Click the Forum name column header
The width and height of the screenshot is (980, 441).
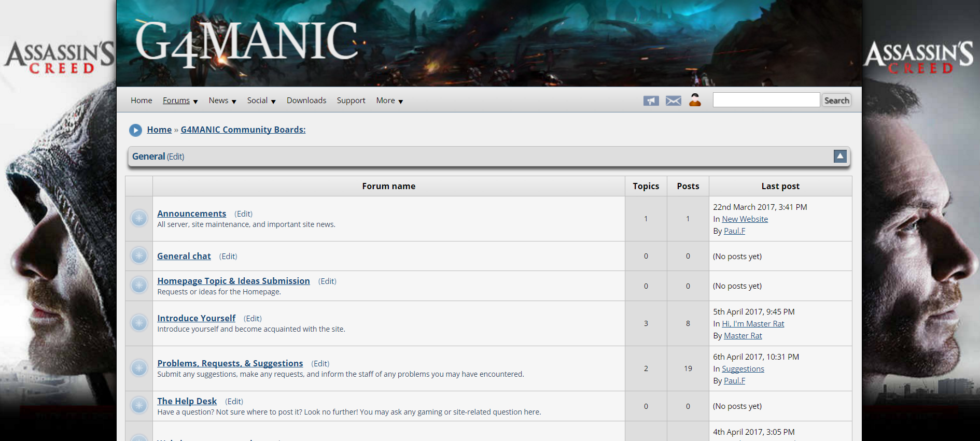[389, 186]
